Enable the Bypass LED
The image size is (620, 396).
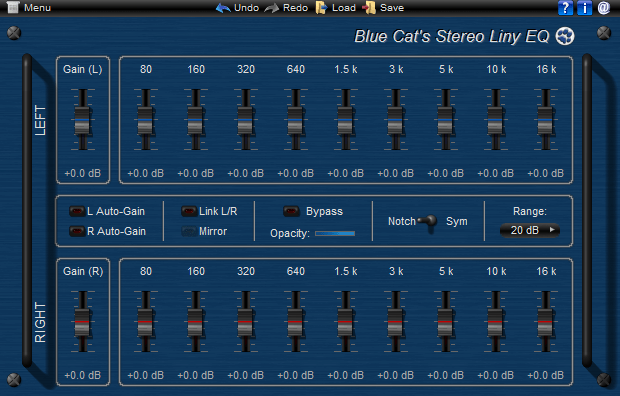pos(291,211)
